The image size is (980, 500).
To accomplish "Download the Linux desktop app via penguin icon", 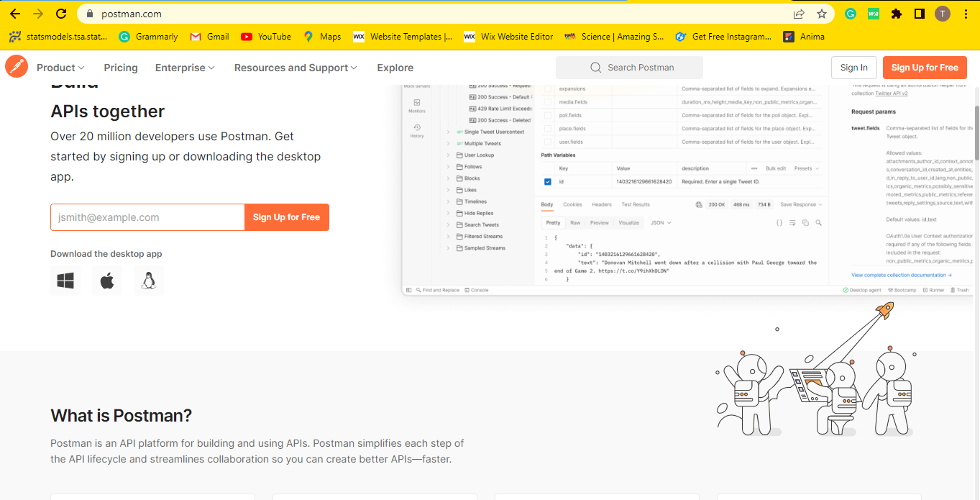I will [x=149, y=281].
